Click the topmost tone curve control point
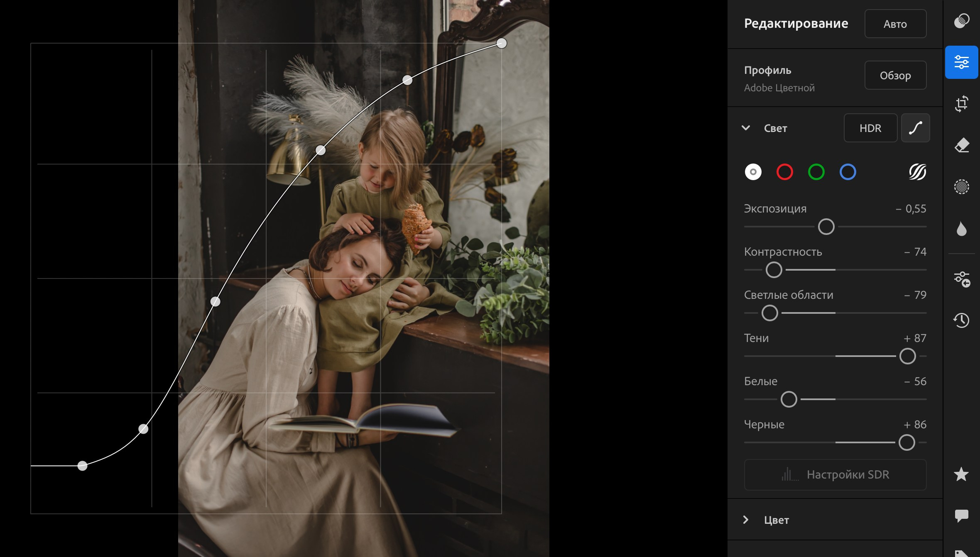 tap(502, 43)
